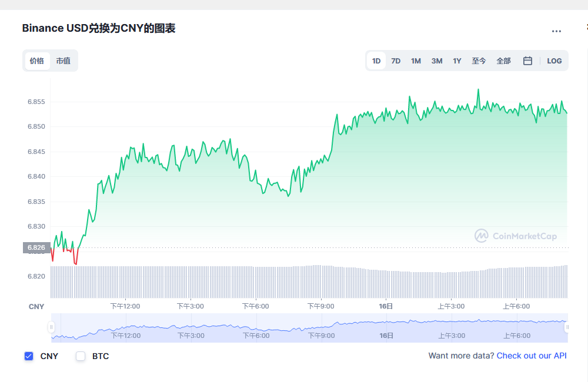The height and width of the screenshot is (382, 588).
Task: Click the Binance USD兑换为CNY的图表 title
Action: coord(99,28)
